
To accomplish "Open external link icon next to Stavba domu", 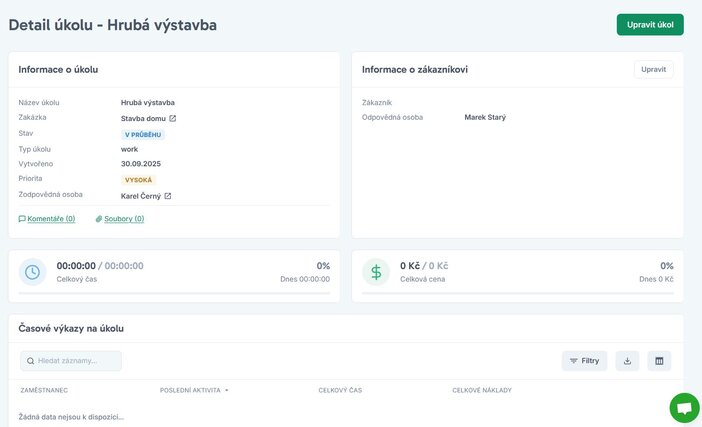I will (x=173, y=118).
